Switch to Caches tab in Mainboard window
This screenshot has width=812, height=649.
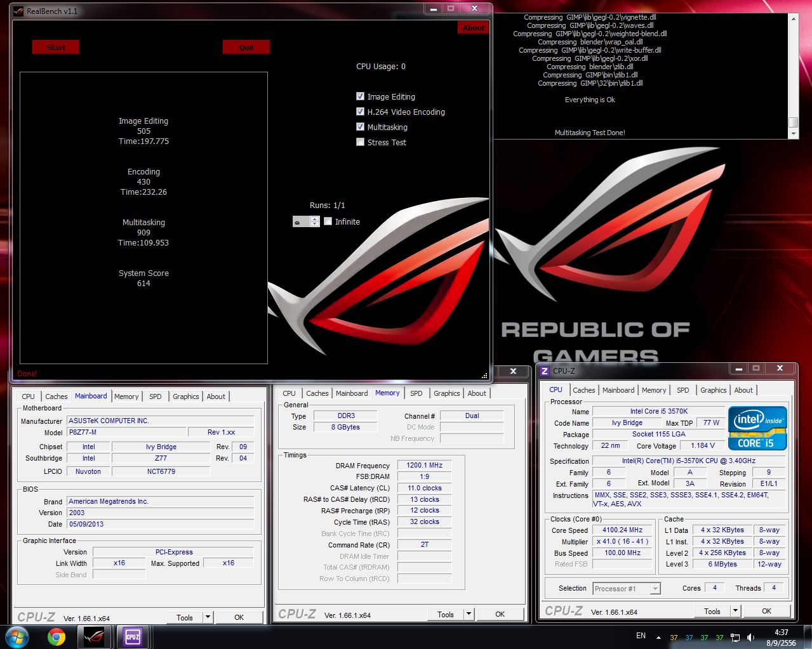point(57,397)
